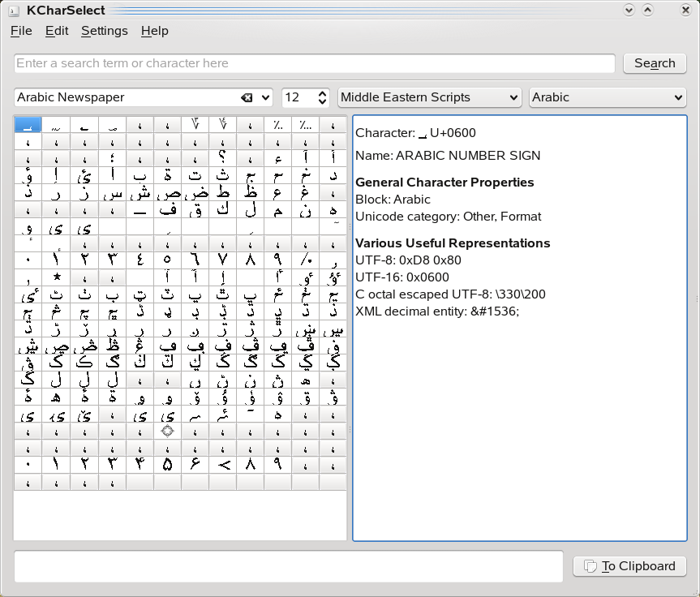Screen dimensions: 700x597
Task: Click the "XML decimal entity: &#1536;" line
Action: click(437, 311)
